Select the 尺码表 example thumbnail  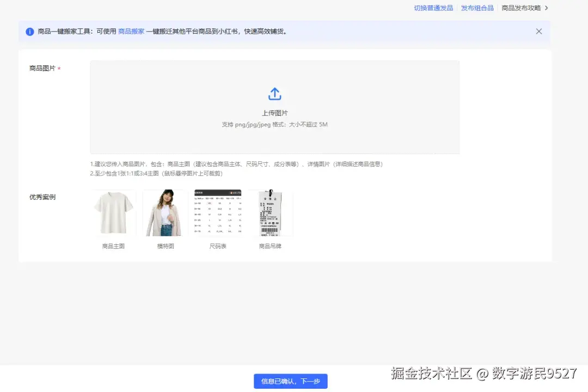(x=217, y=212)
